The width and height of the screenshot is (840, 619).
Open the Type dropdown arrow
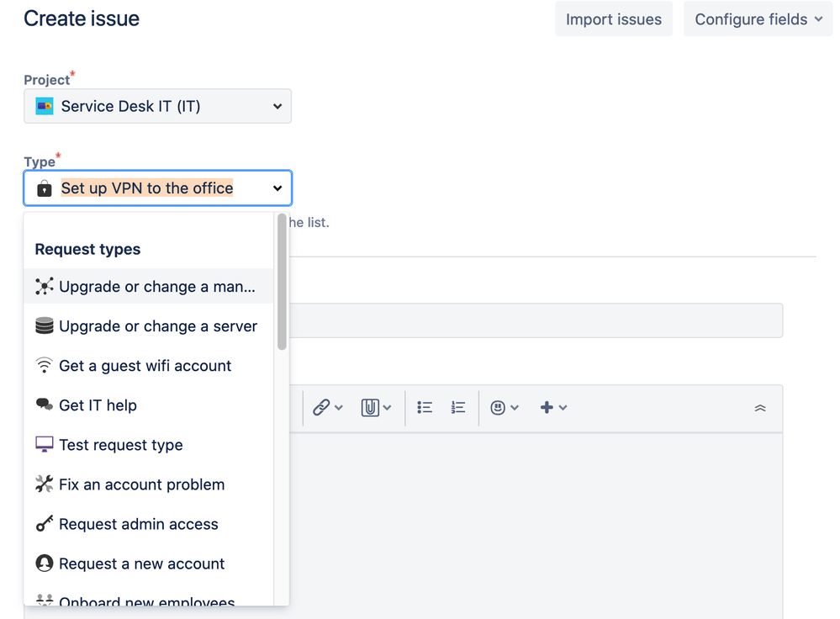[277, 188]
